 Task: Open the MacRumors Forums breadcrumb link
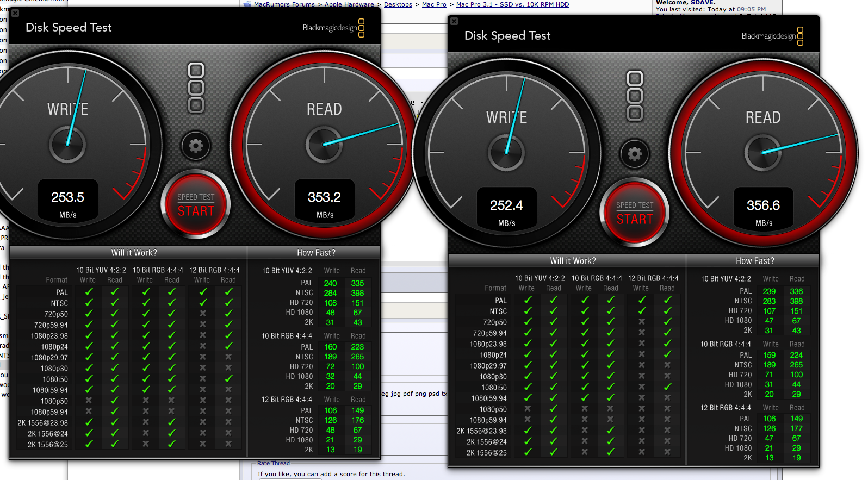[x=284, y=4]
